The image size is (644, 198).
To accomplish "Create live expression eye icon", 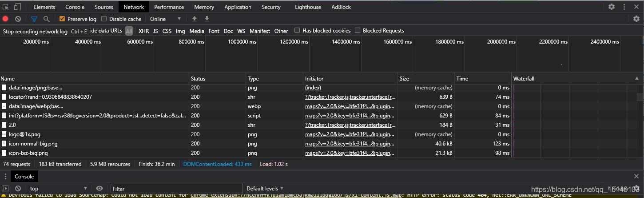I will (99, 189).
